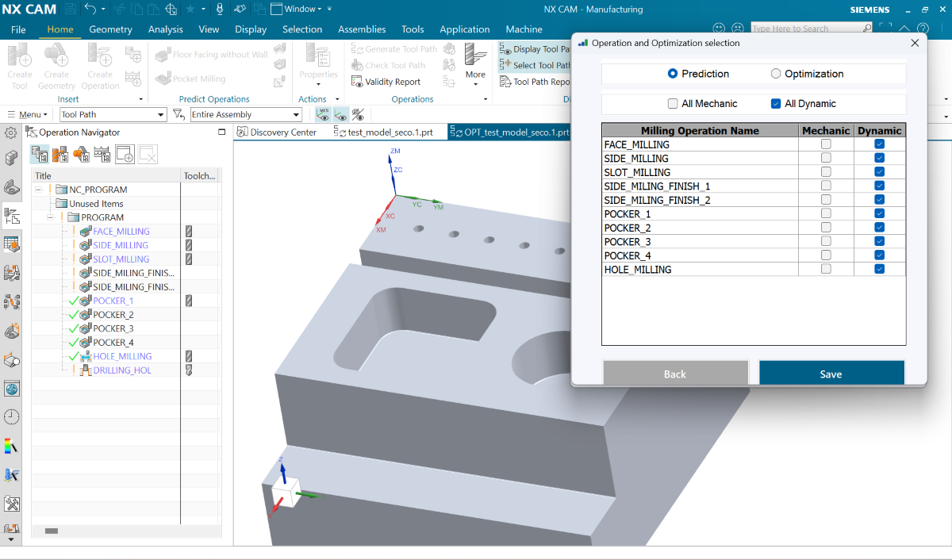The height and width of the screenshot is (560, 952).
Task: Switch to test_model_seco.1.prt tab
Action: pyautogui.click(x=385, y=132)
